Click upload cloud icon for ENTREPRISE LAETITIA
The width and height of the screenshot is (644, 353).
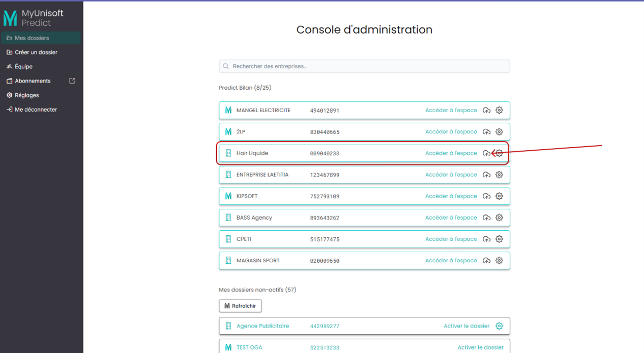tap(487, 175)
